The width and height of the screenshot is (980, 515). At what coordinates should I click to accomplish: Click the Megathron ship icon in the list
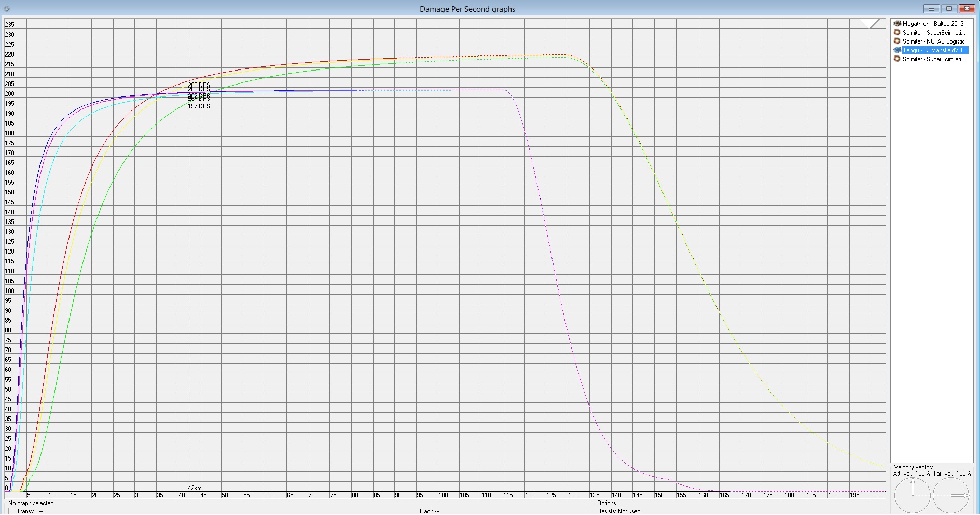[x=897, y=24]
